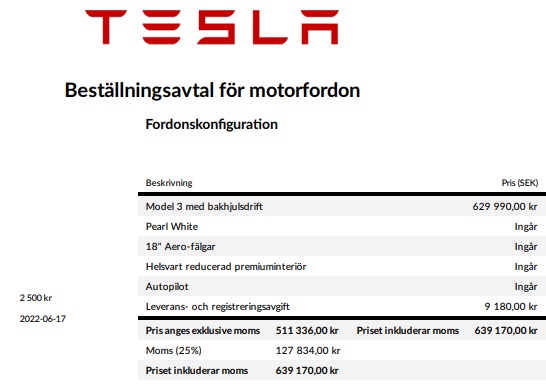The image size is (546, 386).
Task: Select the Pearl White row
Action: click(342, 227)
